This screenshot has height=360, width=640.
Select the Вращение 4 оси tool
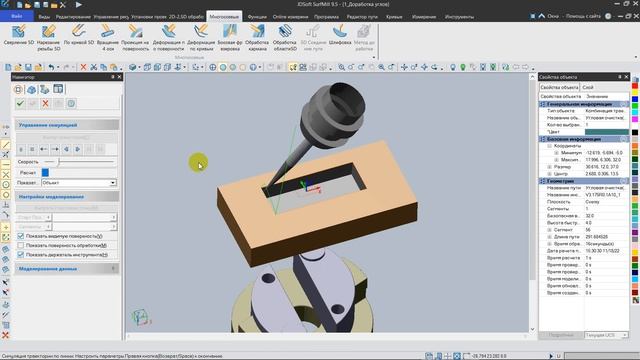point(108,38)
